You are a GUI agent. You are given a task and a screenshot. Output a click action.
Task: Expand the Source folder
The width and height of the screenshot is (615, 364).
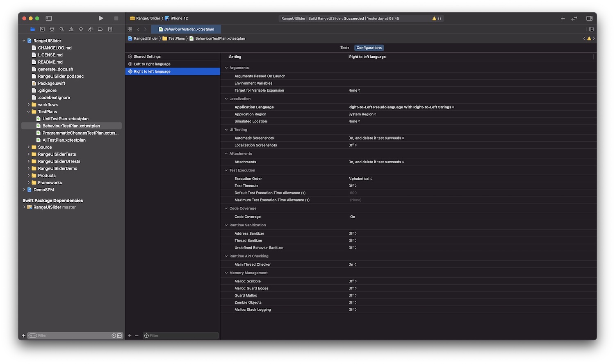(x=29, y=147)
